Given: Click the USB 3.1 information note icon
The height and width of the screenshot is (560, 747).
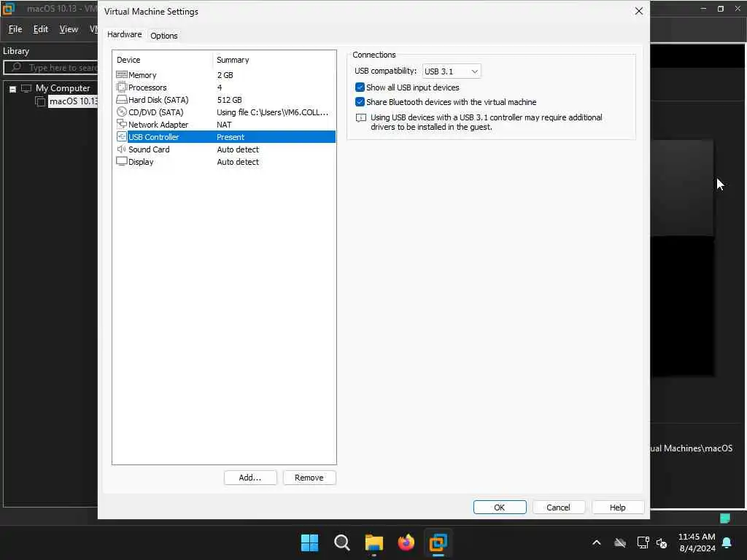Looking at the screenshot, I should tap(361, 117).
